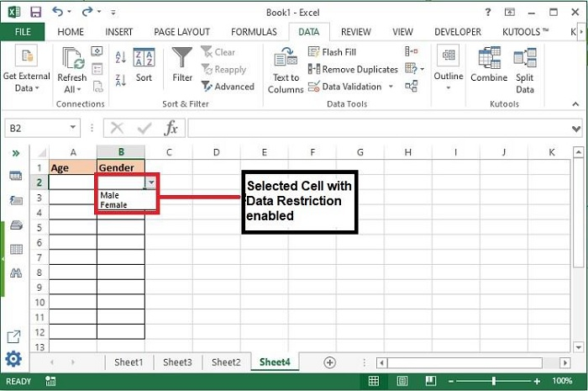Click Text to Columns
Image resolution: width=588 pixels, height=391 pixels.
click(286, 71)
